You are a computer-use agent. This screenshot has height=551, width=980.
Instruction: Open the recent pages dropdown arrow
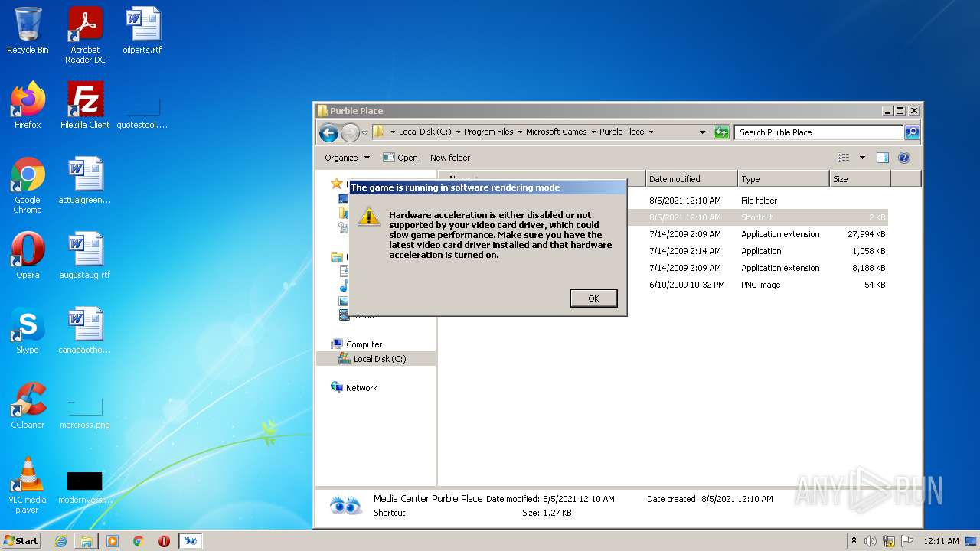tap(365, 132)
